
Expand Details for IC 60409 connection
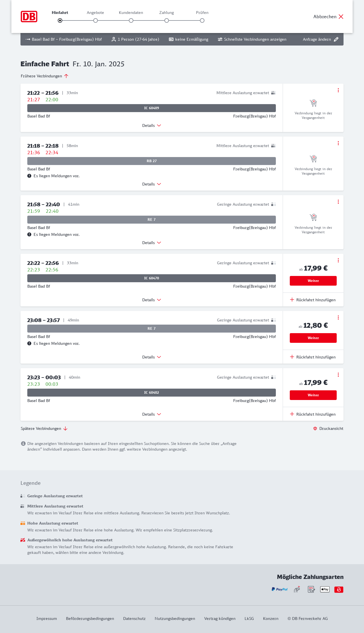click(x=152, y=125)
